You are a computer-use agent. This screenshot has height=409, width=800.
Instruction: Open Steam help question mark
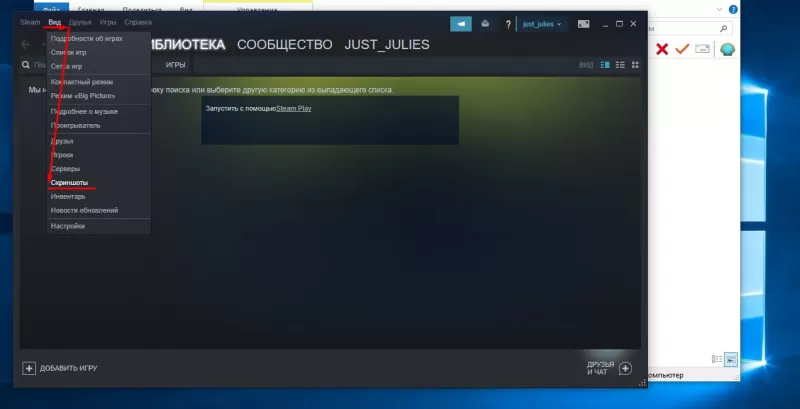(508, 24)
